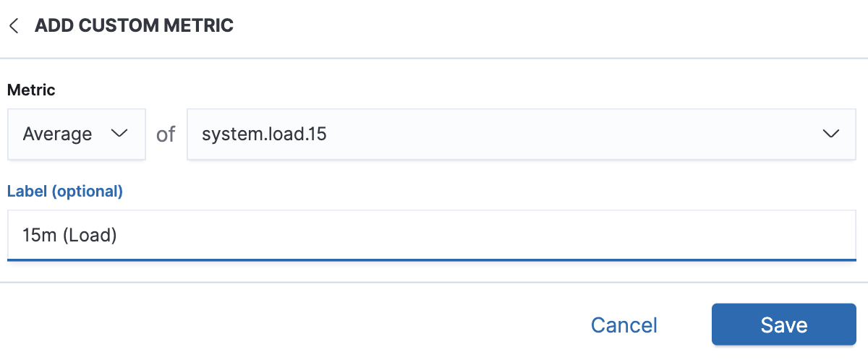Click the ADD CUSTOM METRIC heading
Viewport: 868px width, 360px height.
tap(134, 26)
